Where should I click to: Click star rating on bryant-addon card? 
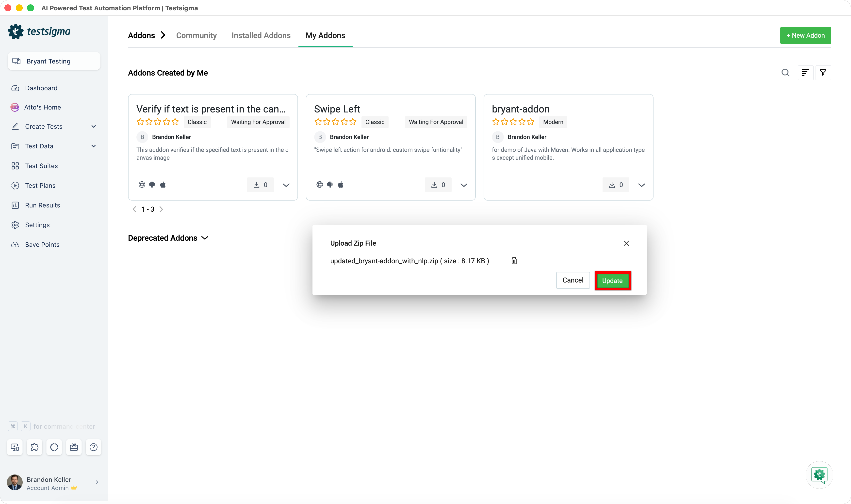[513, 122]
